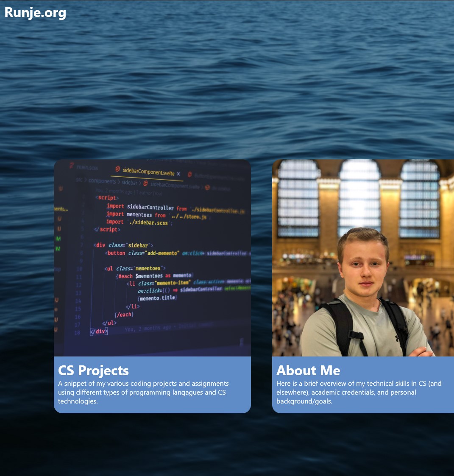This screenshot has width=454, height=476.
Task: Click the CS Projects heading
Action: pyautogui.click(x=94, y=370)
